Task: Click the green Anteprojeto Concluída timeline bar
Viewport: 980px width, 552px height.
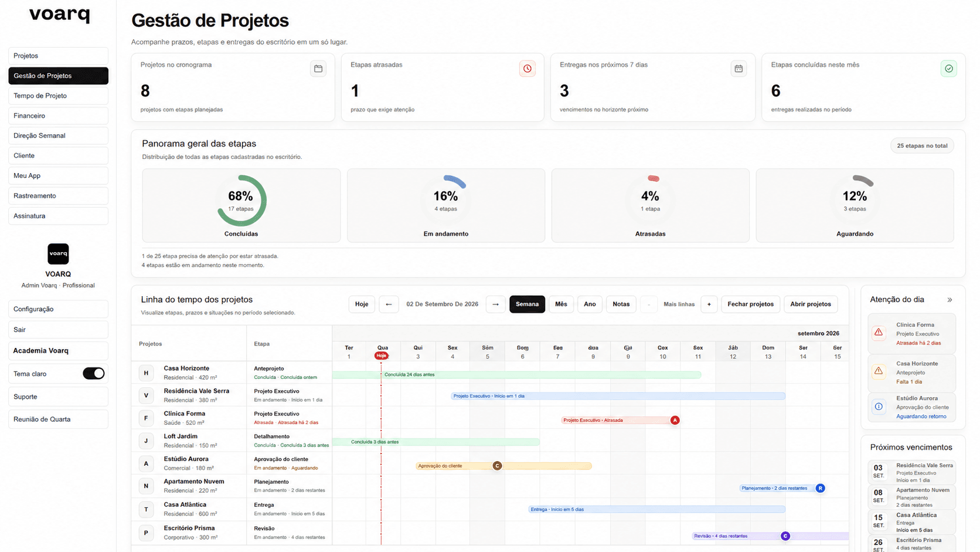Action: pos(516,374)
